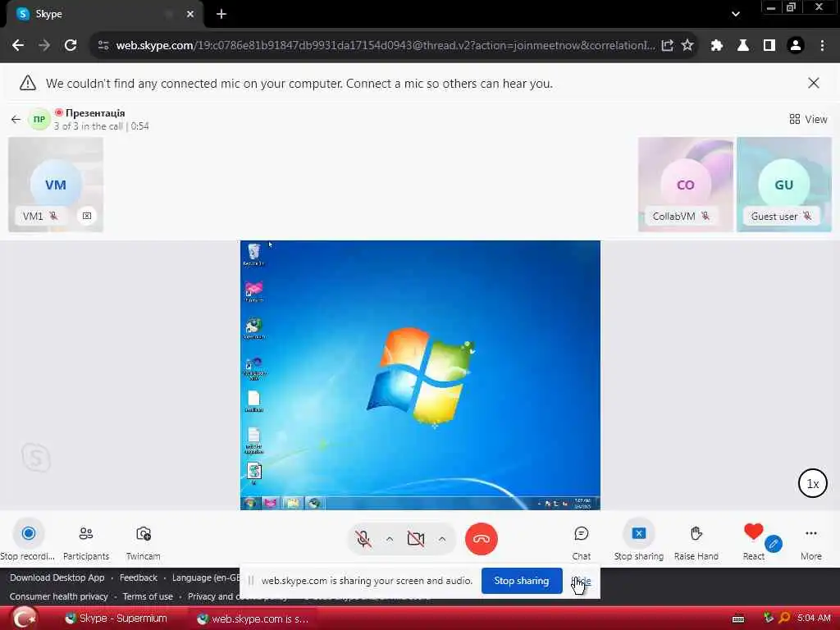The image size is (840, 630).
Task: Go back from the call with arrow
Action: coord(16,119)
